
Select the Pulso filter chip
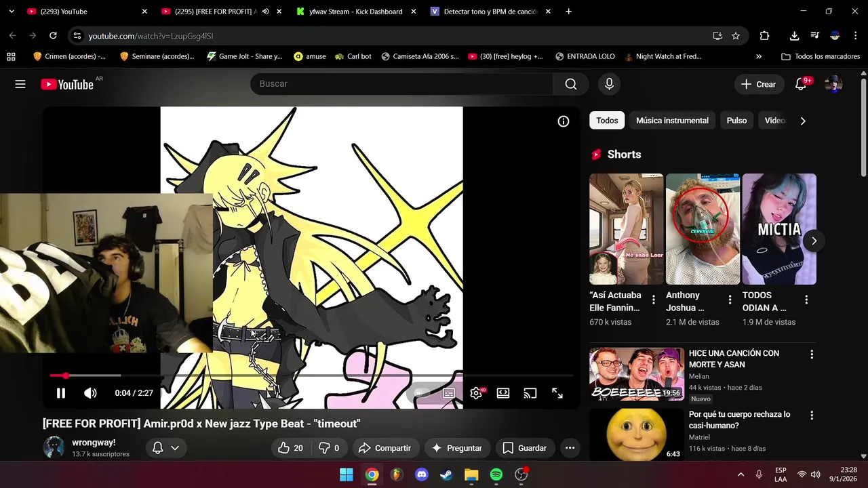coord(736,121)
